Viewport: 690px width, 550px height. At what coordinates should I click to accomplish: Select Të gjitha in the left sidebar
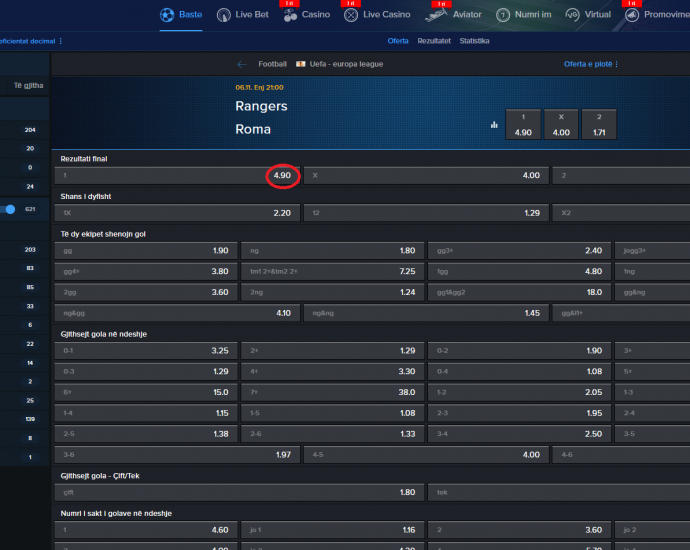coord(26,86)
